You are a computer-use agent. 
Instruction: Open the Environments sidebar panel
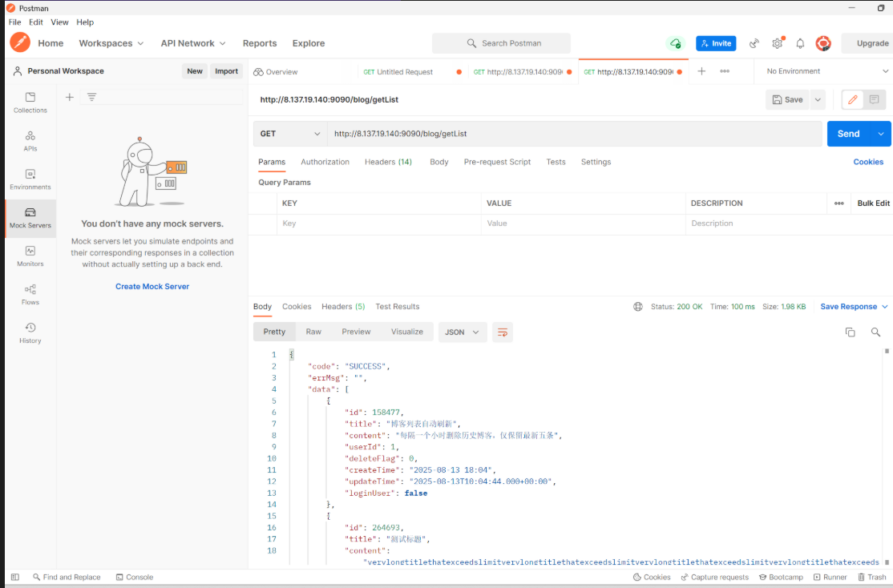click(x=30, y=179)
